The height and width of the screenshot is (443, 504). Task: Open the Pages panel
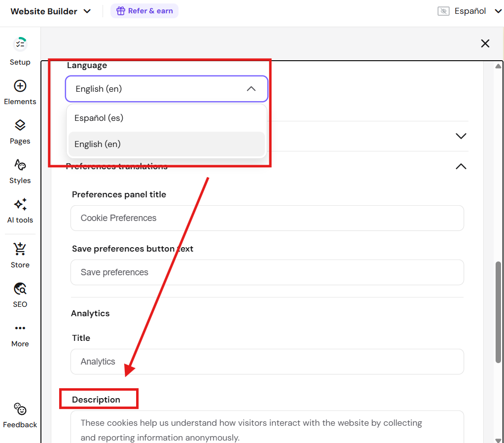coord(20,125)
